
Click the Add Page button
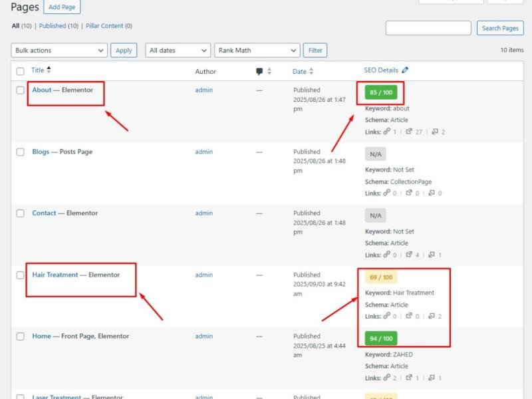[x=62, y=7]
